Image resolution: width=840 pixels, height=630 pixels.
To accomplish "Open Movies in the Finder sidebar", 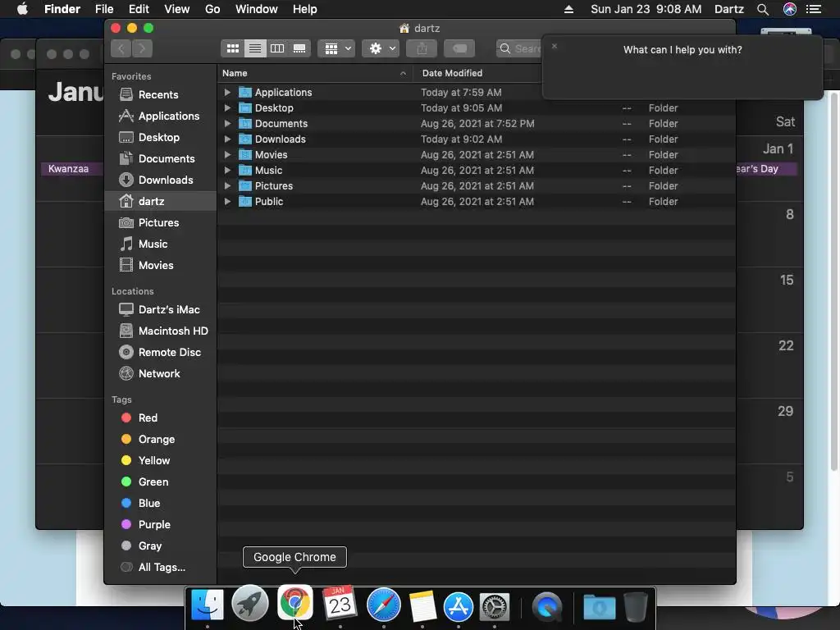I will pyautogui.click(x=160, y=265).
